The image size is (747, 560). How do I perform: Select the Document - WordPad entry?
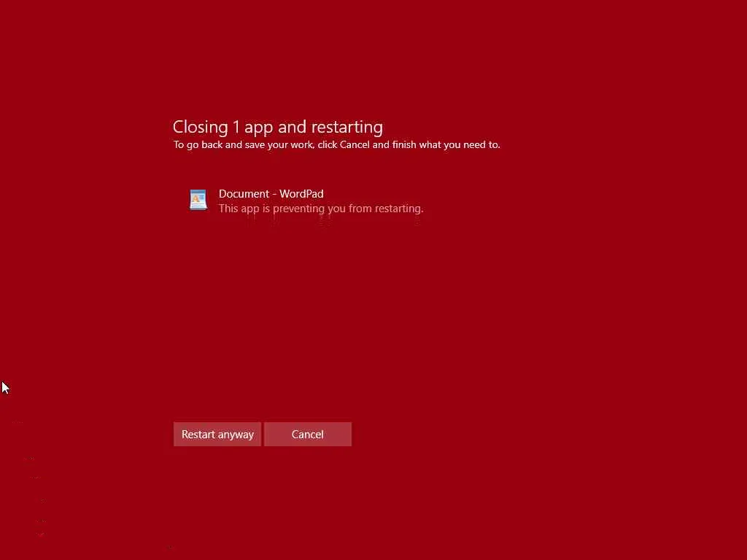pos(306,201)
